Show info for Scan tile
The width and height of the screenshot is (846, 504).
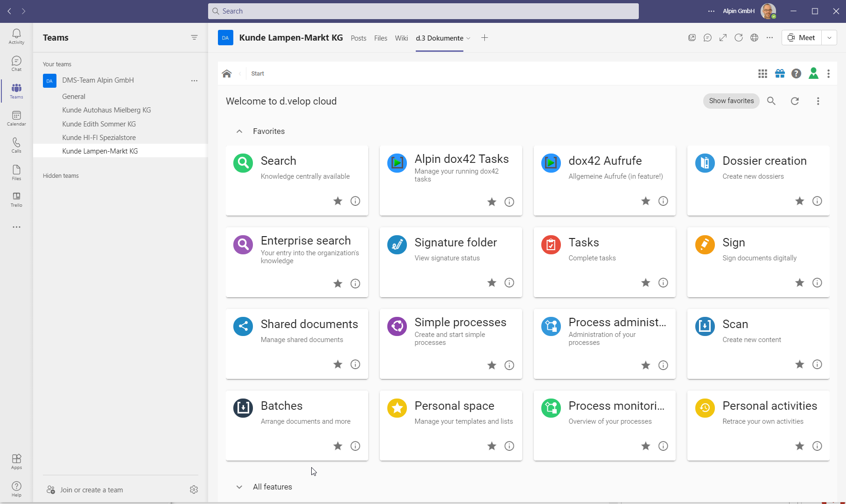point(817,364)
